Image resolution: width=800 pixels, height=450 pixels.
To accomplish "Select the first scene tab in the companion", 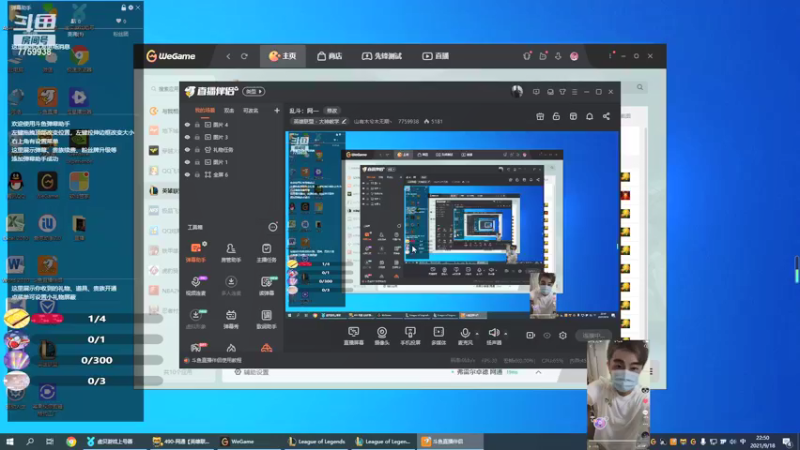I will click(x=205, y=111).
